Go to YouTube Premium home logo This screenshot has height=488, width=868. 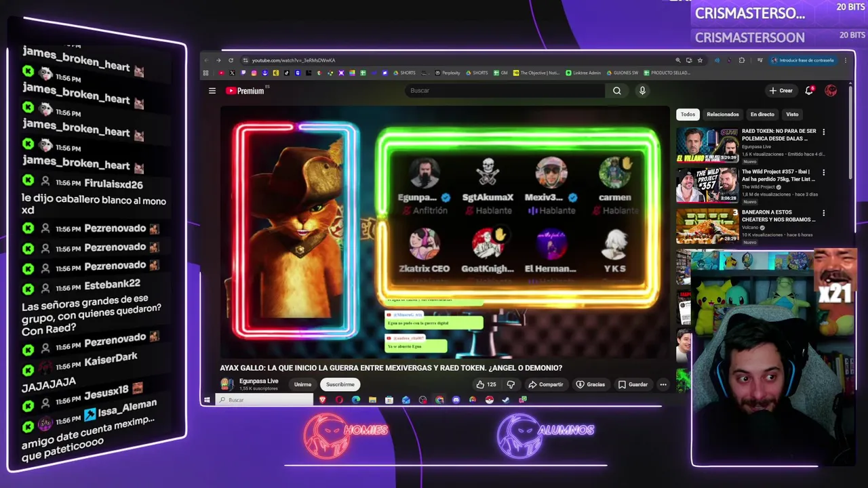(x=245, y=91)
